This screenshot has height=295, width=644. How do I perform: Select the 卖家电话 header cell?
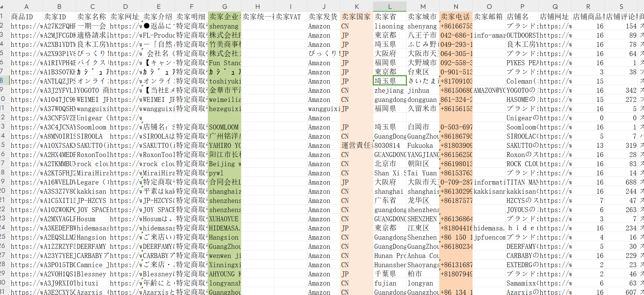(x=456, y=17)
